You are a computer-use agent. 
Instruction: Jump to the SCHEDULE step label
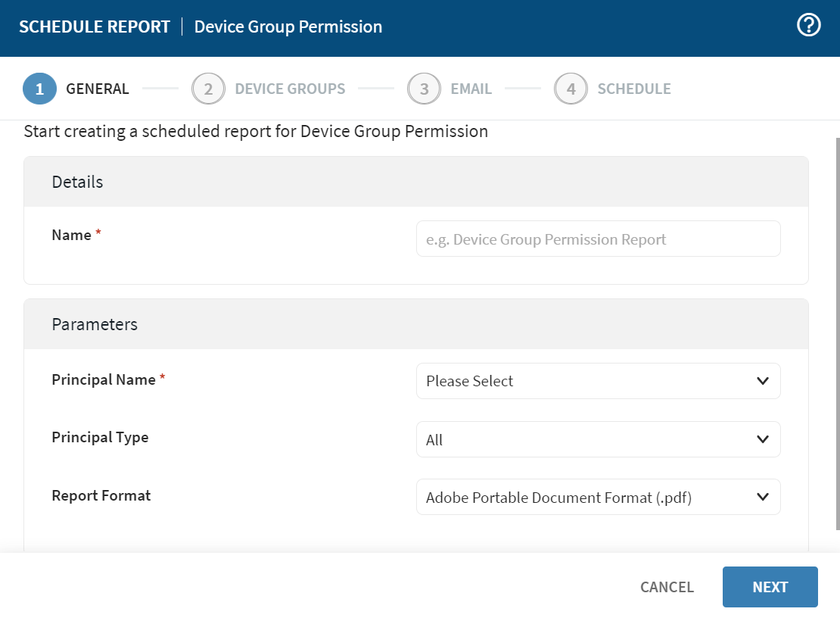pos(633,89)
